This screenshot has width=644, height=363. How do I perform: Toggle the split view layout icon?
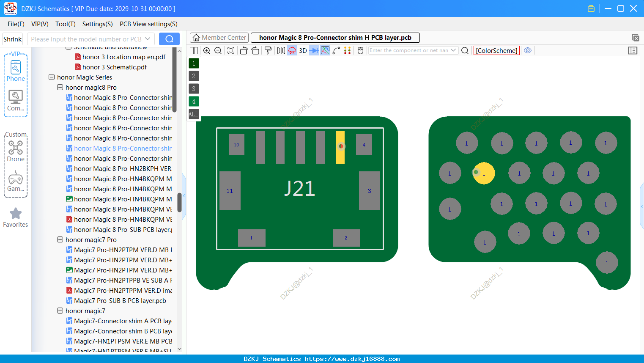tap(194, 50)
